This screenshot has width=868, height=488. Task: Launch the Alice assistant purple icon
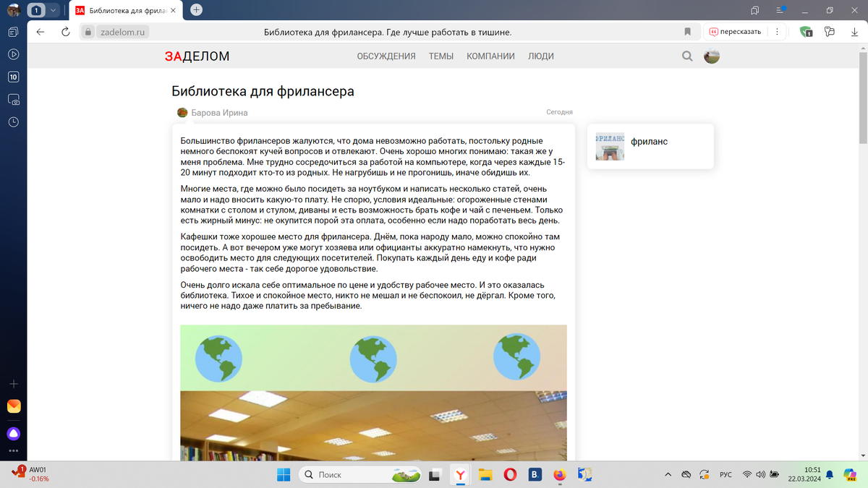click(x=14, y=434)
